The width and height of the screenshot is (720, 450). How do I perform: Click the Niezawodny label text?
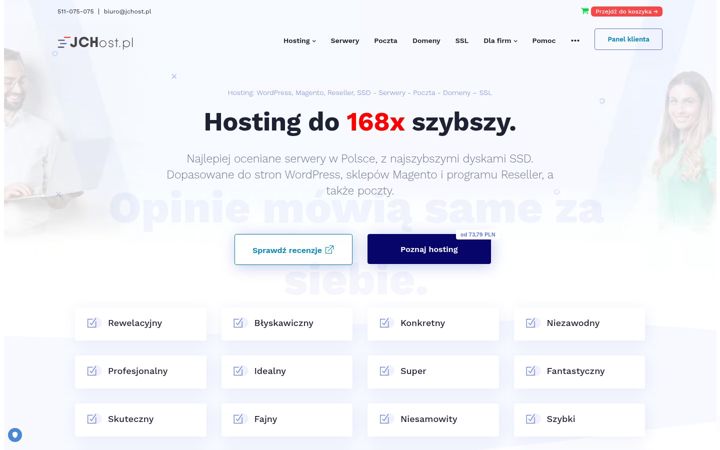(x=573, y=323)
